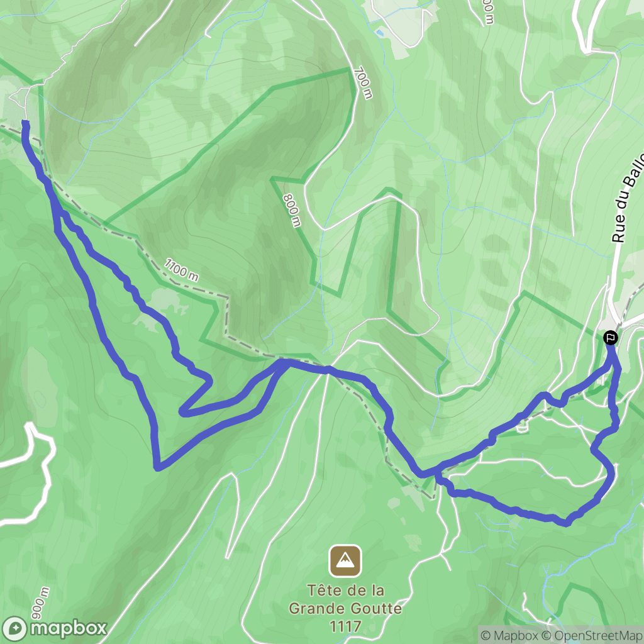This screenshot has height=644, width=644.
Task: Click the Tête de la Grande Goutte label
Action: click(345, 599)
